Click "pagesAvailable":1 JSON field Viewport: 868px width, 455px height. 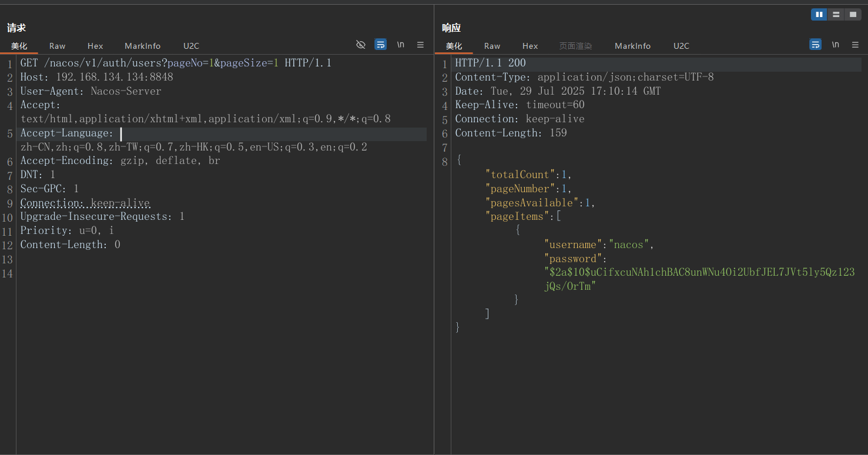[x=540, y=203]
